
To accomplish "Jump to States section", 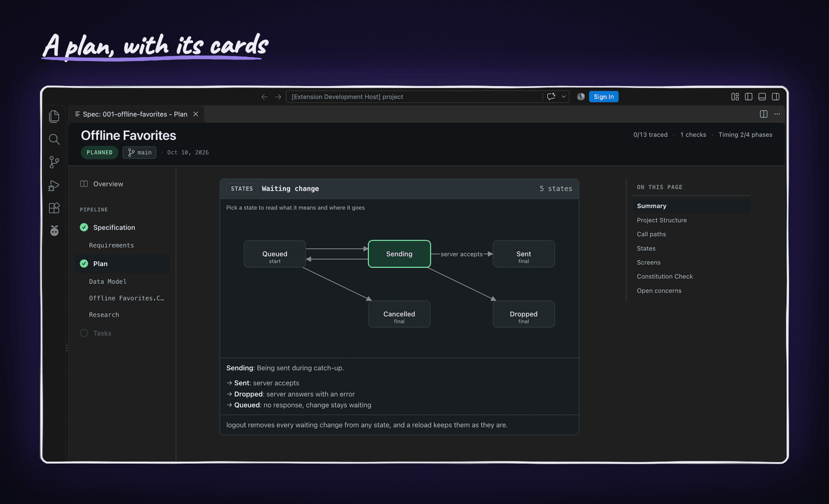I will click(x=646, y=249).
